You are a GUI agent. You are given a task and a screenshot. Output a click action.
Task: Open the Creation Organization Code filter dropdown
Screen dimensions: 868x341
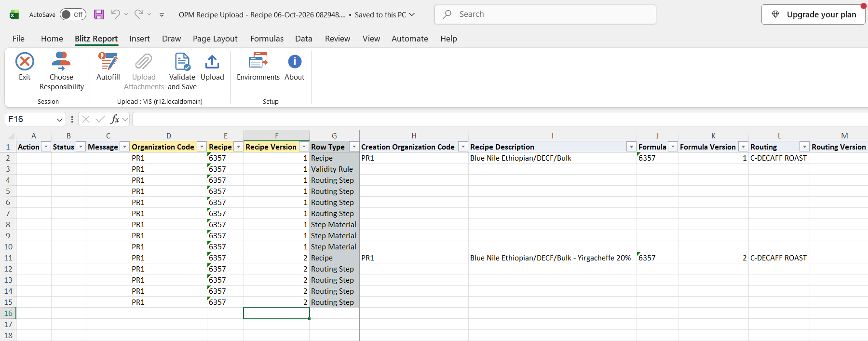click(x=463, y=147)
